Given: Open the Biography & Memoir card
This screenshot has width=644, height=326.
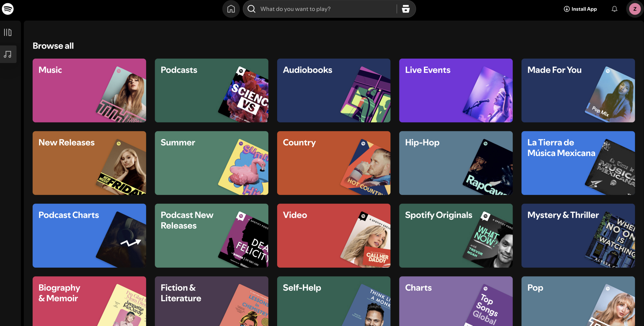Looking at the screenshot, I should coord(89,301).
